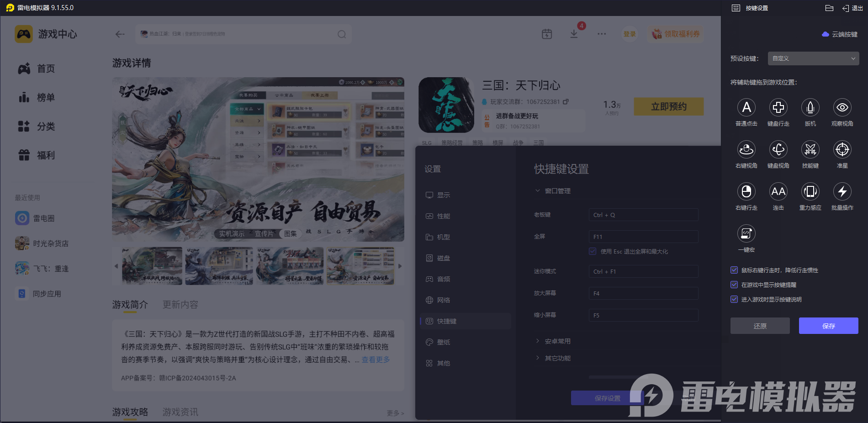The image size is (868, 423).
Task: Open 云端按键 cloud key settings
Action: click(840, 34)
